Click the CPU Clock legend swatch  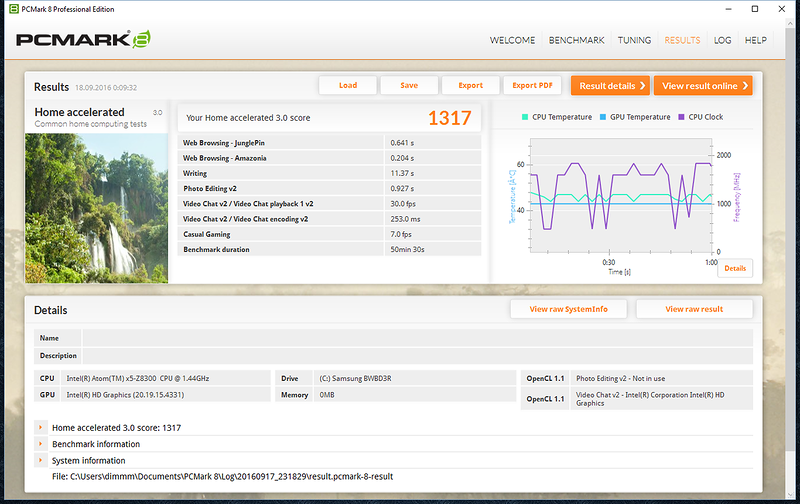coord(681,117)
